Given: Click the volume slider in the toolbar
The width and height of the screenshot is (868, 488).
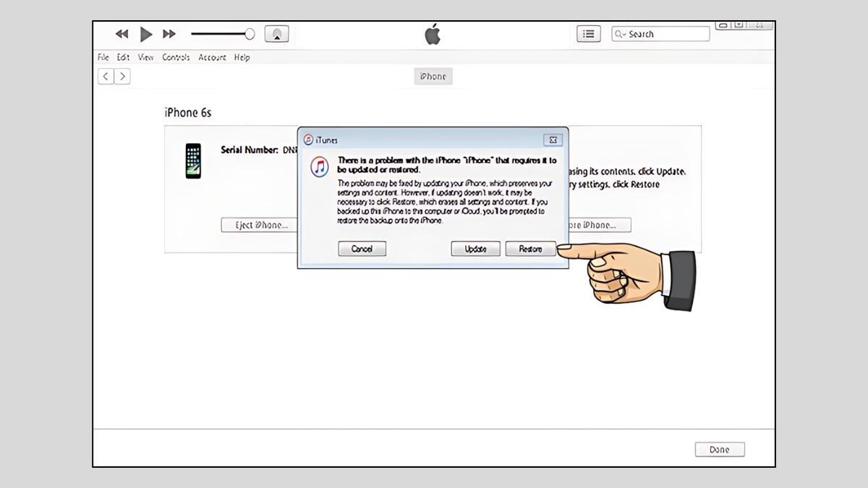Looking at the screenshot, I should (x=223, y=34).
